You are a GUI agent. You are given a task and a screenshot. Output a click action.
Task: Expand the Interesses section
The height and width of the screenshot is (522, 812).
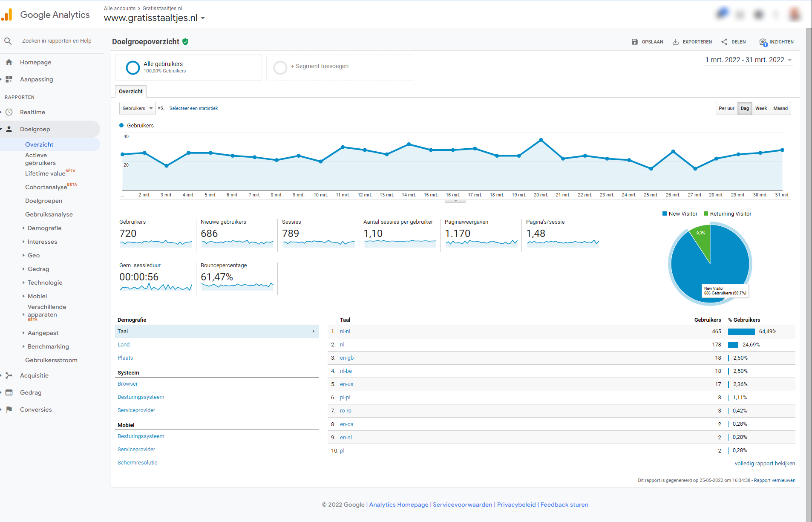(x=23, y=242)
